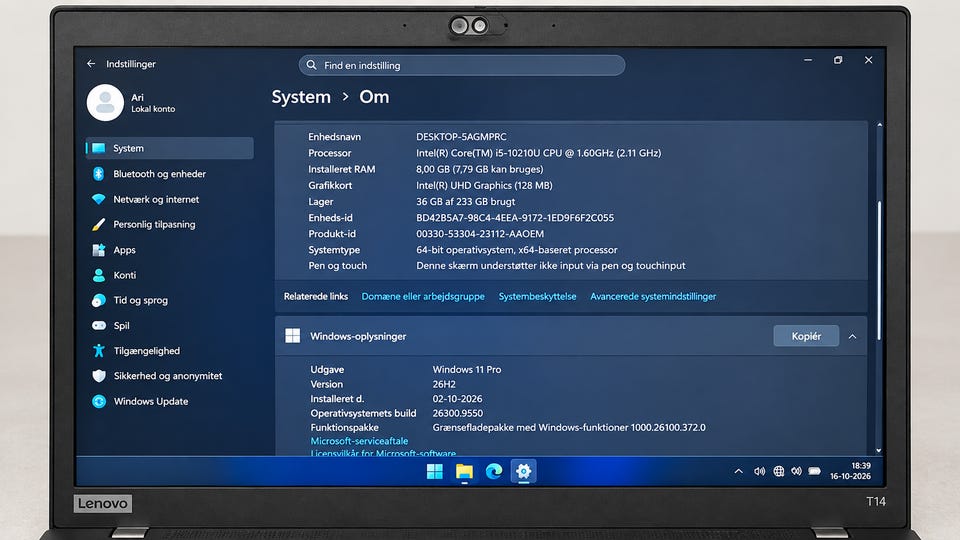The height and width of the screenshot is (540, 960).
Task: Click the Settings gear on the taskbar
Action: point(523,471)
